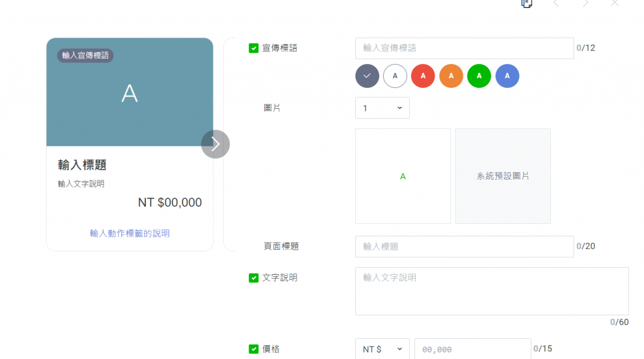The height and width of the screenshot is (359, 644).
Task: Click the 頁面標題 label
Action: pyautogui.click(x=281, y=246)
